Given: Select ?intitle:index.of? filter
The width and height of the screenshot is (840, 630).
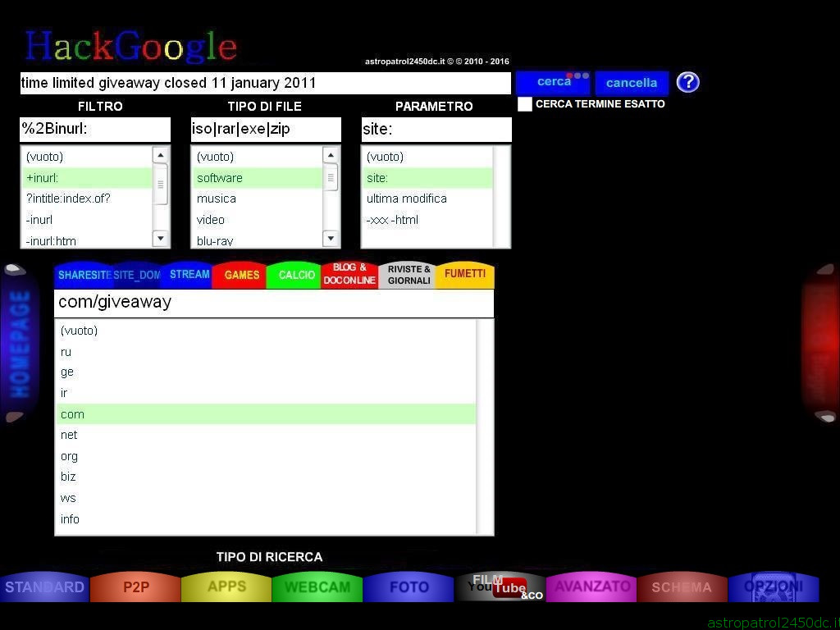Looking at the screenshot, I should coord(89,199).
